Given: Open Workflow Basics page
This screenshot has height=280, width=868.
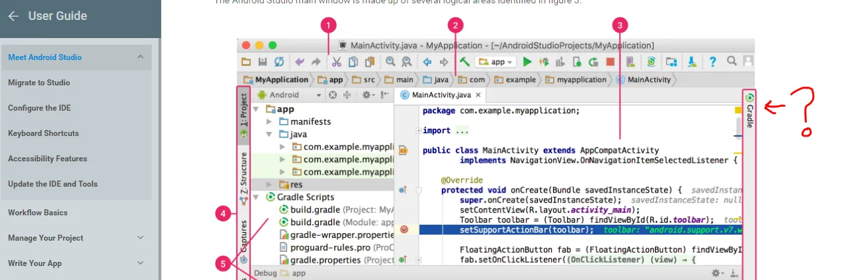Looking at the screenshot, I should [37, 213].
